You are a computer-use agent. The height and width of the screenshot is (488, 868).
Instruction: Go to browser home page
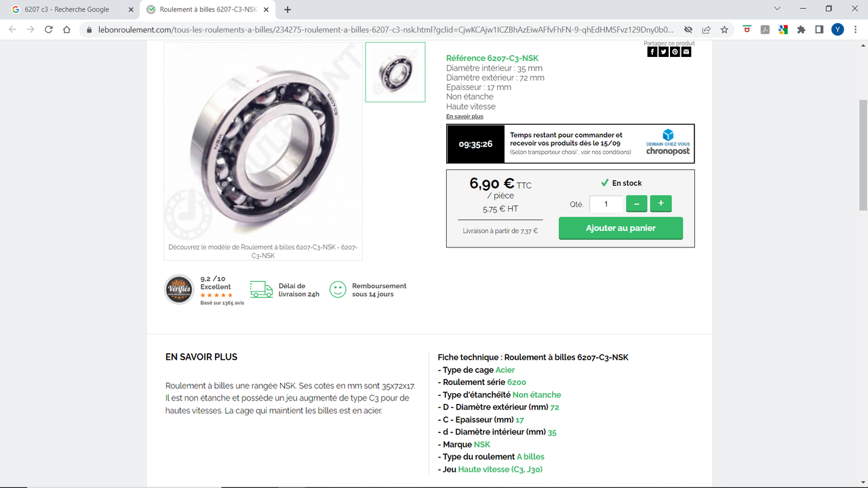66,30
